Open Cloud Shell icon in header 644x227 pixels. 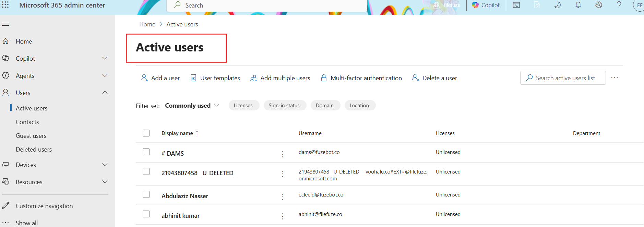[516, 5]
